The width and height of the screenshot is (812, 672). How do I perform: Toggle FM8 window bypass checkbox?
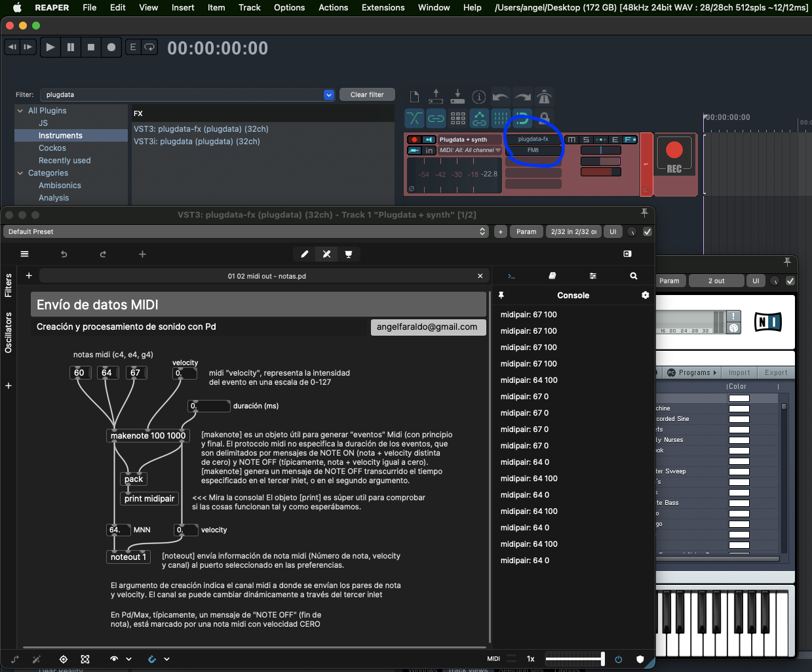coord(790,281)
